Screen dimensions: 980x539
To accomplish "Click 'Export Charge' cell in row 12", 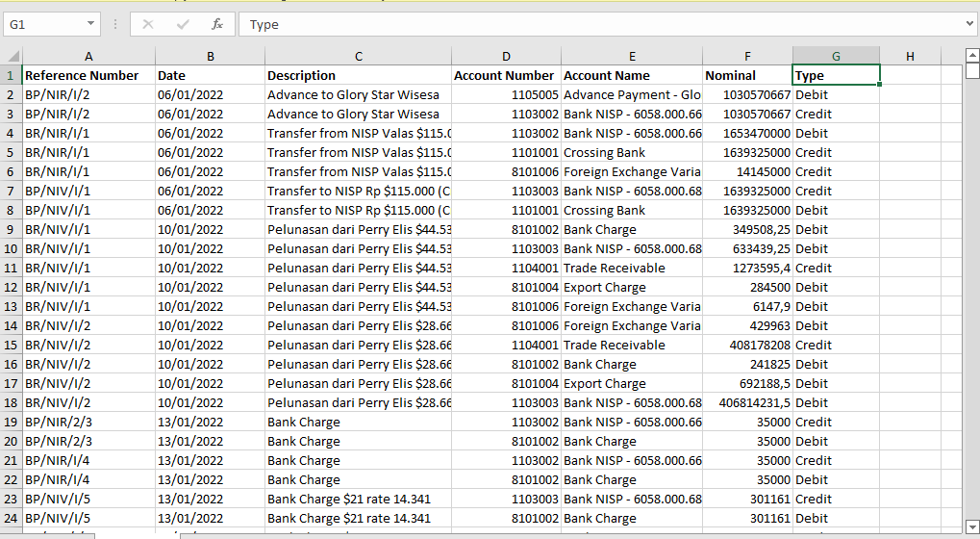I will coord(632,288).
